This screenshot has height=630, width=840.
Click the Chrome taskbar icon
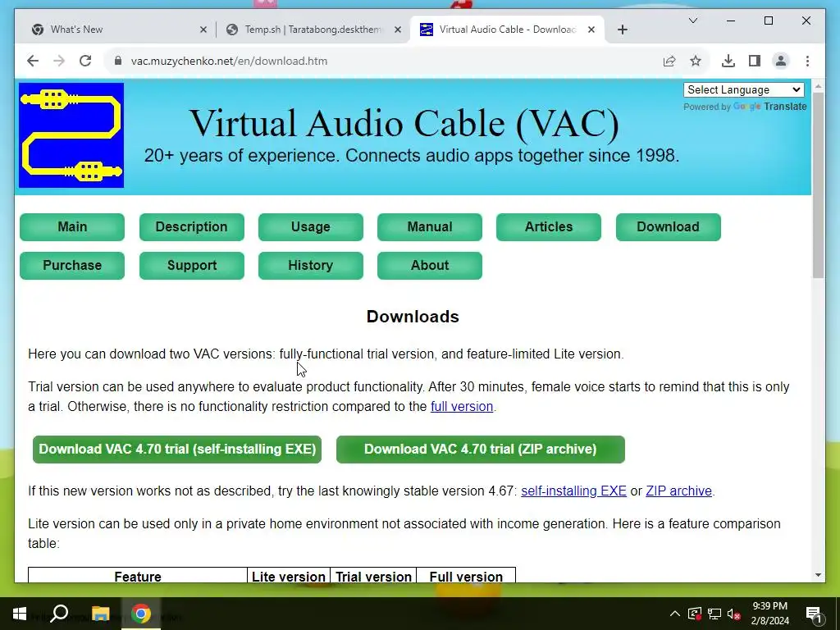(x=141, y=614)
